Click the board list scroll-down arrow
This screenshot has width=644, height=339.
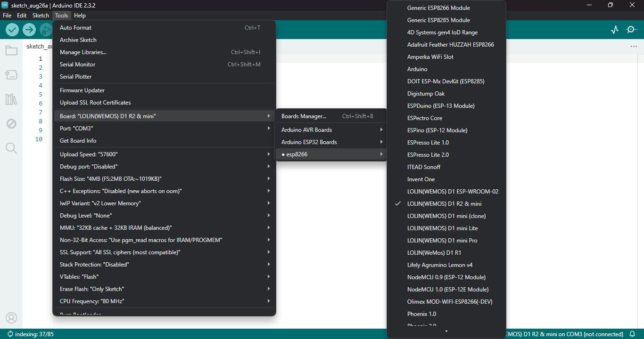[446, 331]
